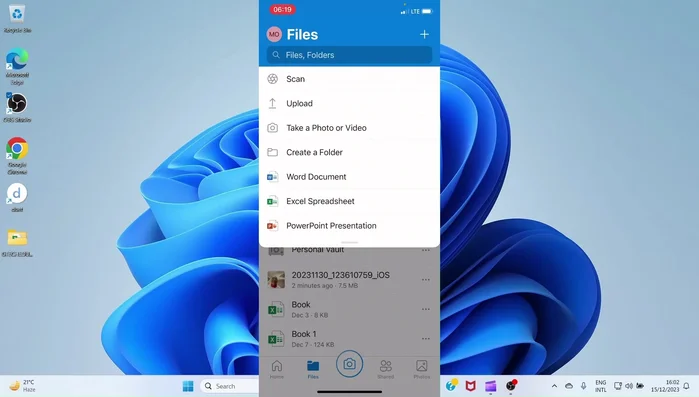Viewport: 699px width, 397px height.
Task: Open the weather widget showing Haze
Action: [x=22, y=386]
